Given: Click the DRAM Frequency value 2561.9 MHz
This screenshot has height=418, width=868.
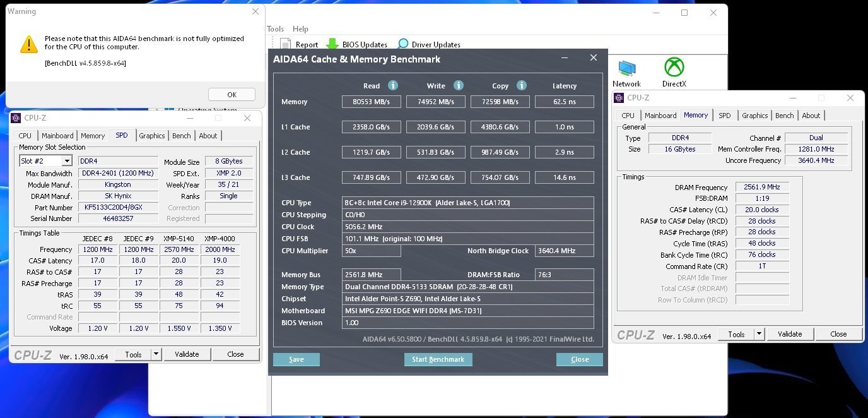Looking at the screenshot, I should 762,187.
